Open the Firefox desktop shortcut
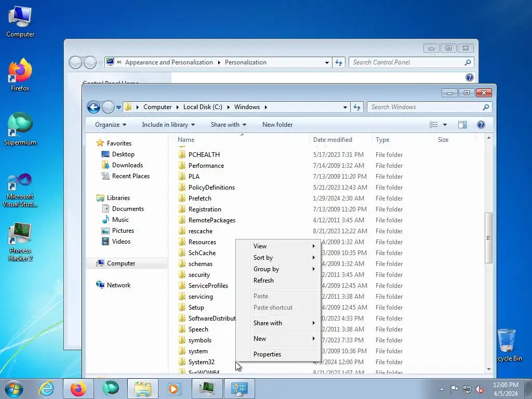 pyautogui.click(x=20, y=75)
